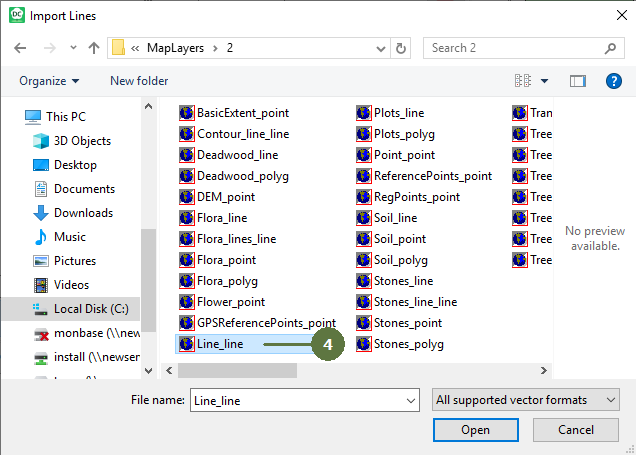Click the horizontal scrollbar right arrow
The height and width of the screenshot is (455, 636).
coord(544,371)
